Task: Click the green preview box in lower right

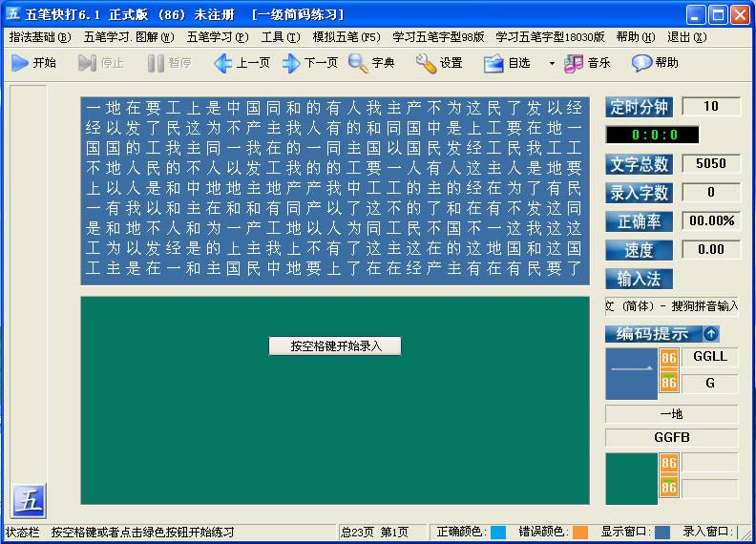Action: pos(632,479)
